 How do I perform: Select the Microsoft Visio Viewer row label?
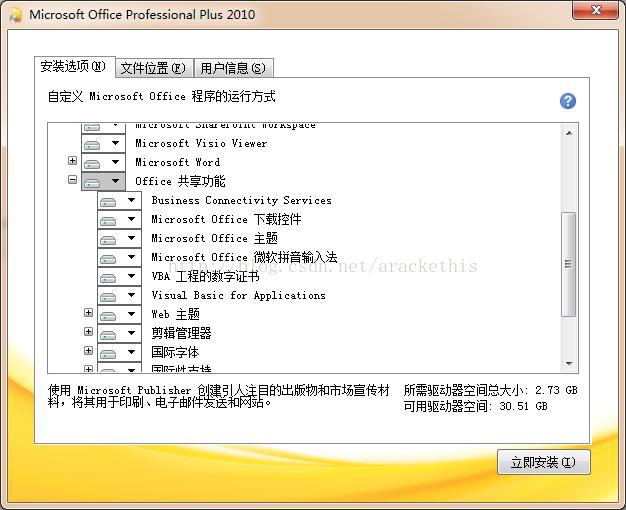pyautogui.click(x=201, y=143)
